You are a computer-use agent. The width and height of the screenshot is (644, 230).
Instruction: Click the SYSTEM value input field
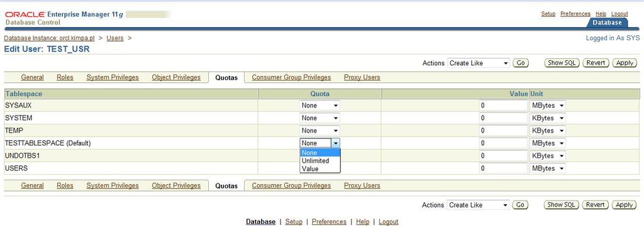(x=503, y=118)
